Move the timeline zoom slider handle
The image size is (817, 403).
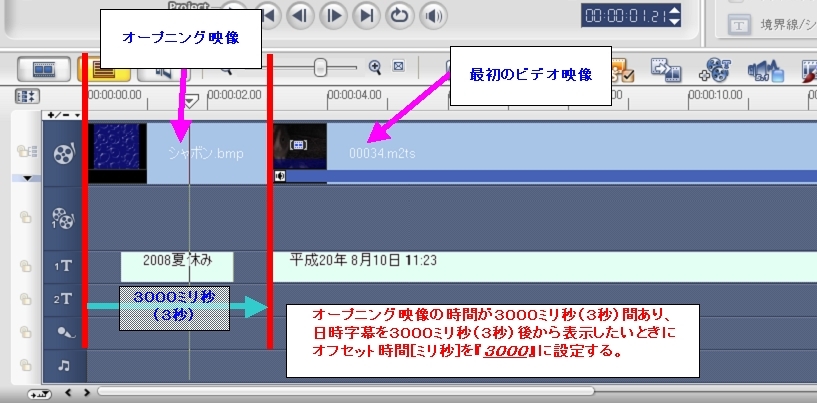(320, 67)
